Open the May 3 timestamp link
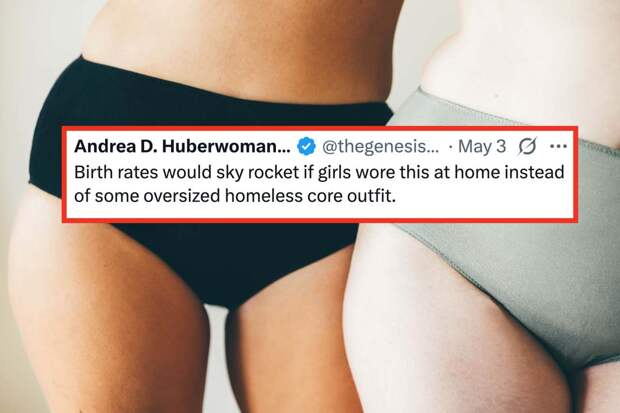Image resolution: width=620 pixels, height=413 pixels. pos(482,146)
